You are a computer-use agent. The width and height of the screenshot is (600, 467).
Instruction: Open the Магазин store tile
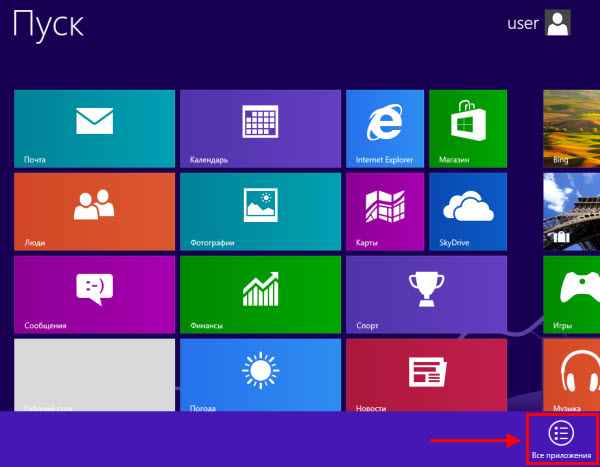(467, 128)
